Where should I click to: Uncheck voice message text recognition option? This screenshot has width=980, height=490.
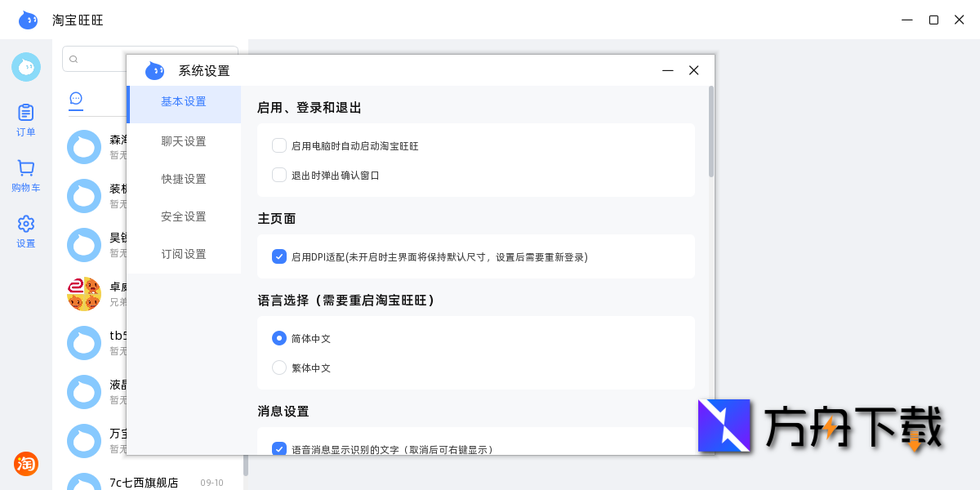coord(278,448)
